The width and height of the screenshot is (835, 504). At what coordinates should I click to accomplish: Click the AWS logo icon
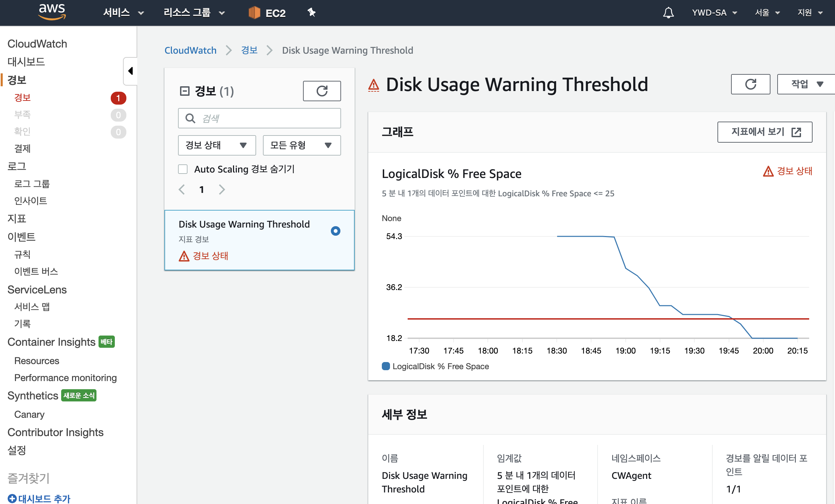[x=52, y=12]
